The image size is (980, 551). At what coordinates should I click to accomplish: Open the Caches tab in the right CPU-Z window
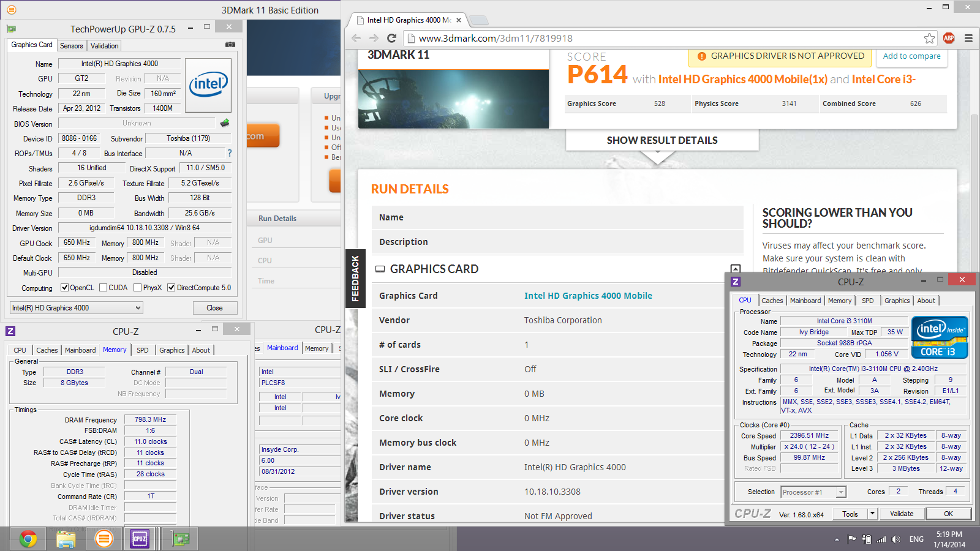point(772,301)
